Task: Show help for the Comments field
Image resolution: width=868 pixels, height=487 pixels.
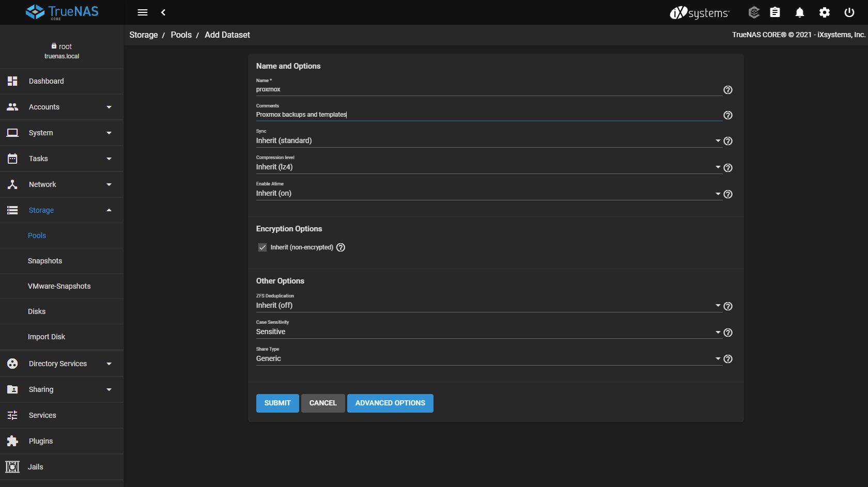Action: 728,115
